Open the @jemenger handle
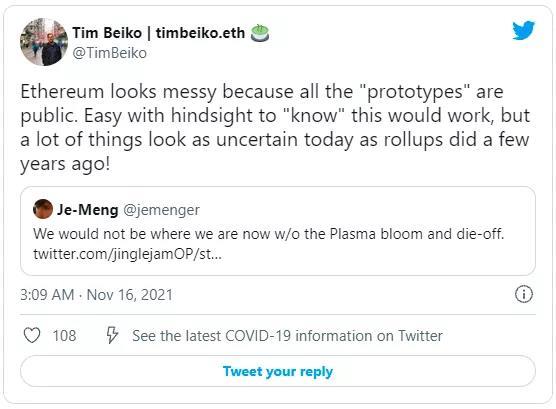556x409 pixels. [161, 210]
